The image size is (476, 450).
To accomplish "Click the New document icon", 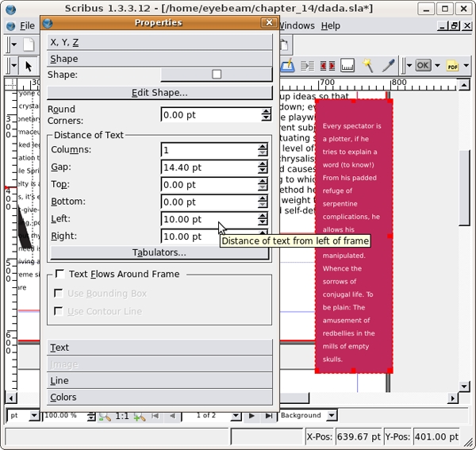I will [x=29, y=44].
